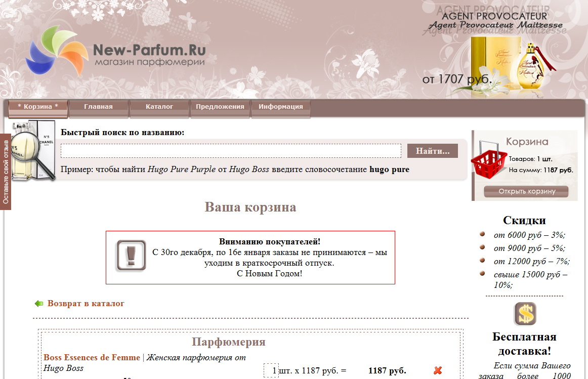The width and height of the screenshot is (588, 379).
Task: Click the Открыть корзину button
Action: click(526, 191)
